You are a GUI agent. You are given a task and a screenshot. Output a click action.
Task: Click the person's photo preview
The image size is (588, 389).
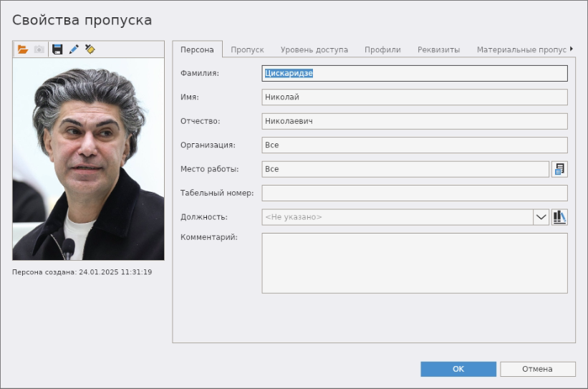tap(88, 159)
